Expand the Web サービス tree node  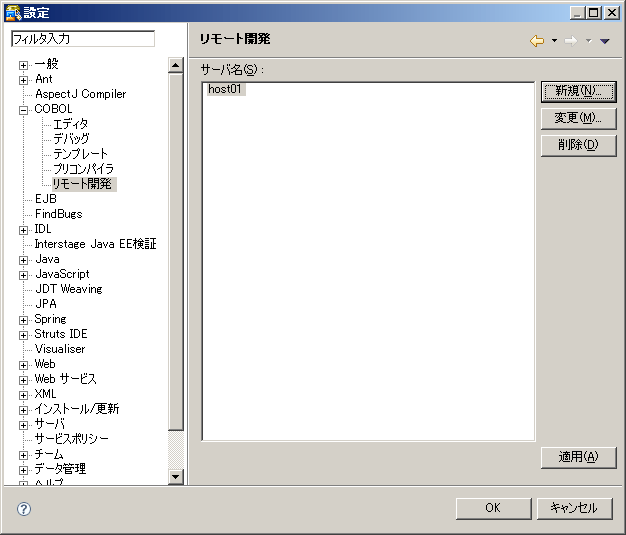pos(24,380)
